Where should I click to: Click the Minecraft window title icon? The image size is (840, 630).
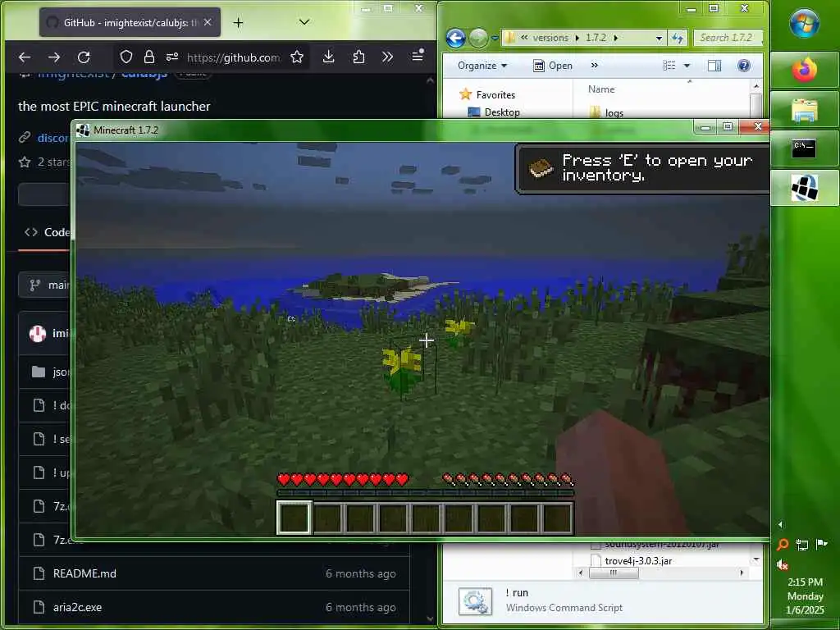(83, 130)
